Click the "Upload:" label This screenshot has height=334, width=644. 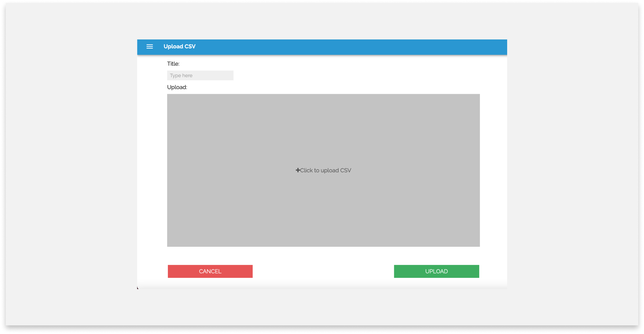tap(177, 87)
